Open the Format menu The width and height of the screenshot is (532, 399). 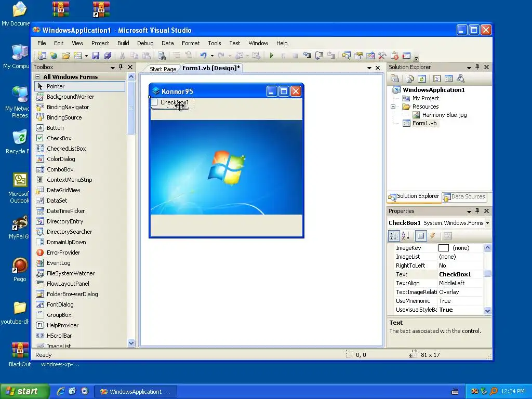click(191, 43)
